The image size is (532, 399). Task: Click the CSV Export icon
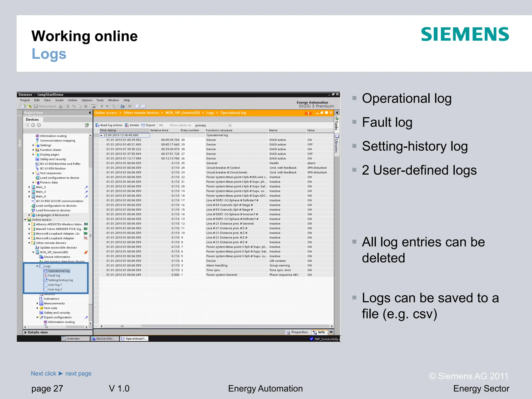click(x=143, y=125)
